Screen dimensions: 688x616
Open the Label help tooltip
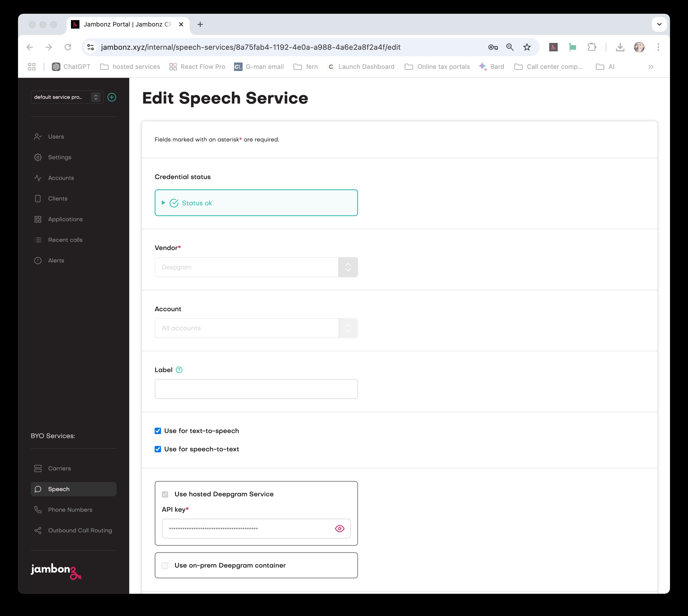tap(179, 370)
